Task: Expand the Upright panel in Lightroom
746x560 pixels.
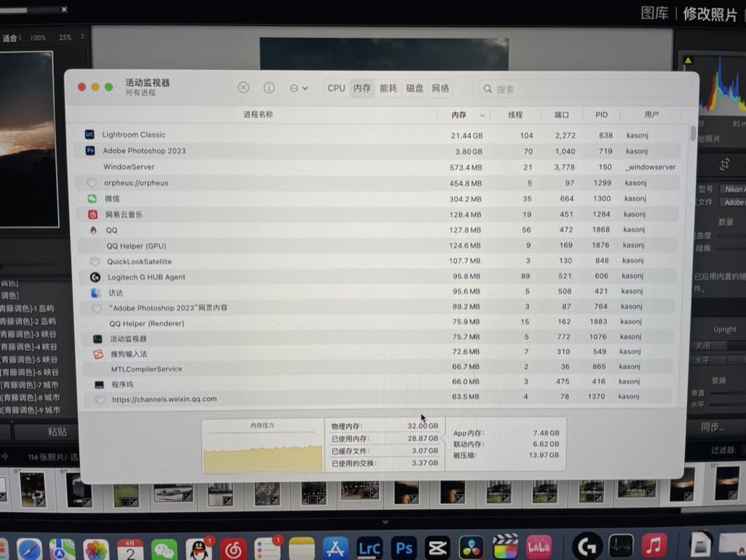Action: [725, 328]
